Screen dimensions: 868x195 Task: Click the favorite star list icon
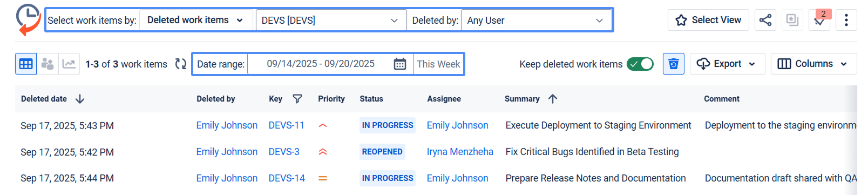tap(792, 20)
